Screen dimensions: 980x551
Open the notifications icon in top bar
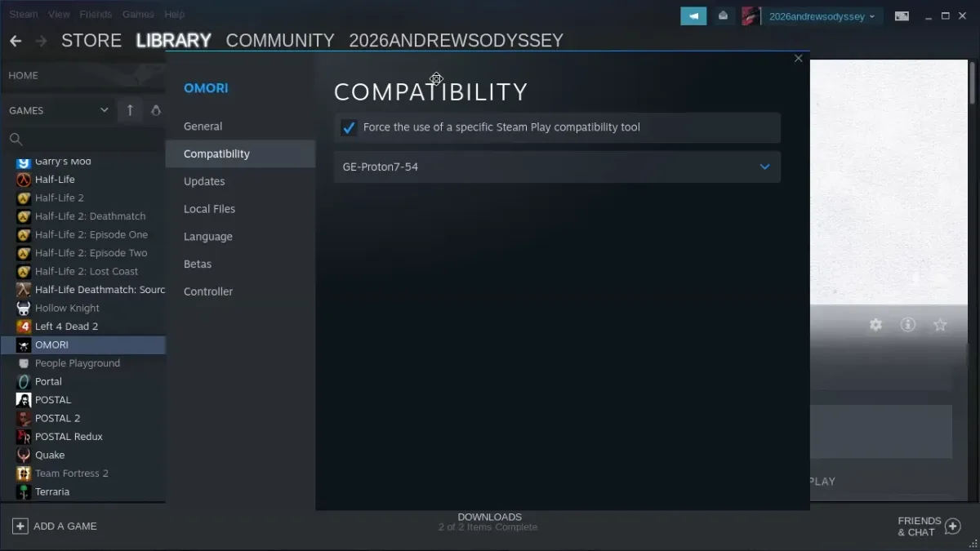tap(723, 16)
